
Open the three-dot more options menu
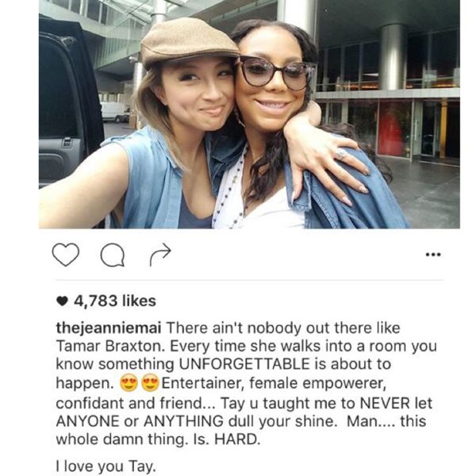point(433,255)
